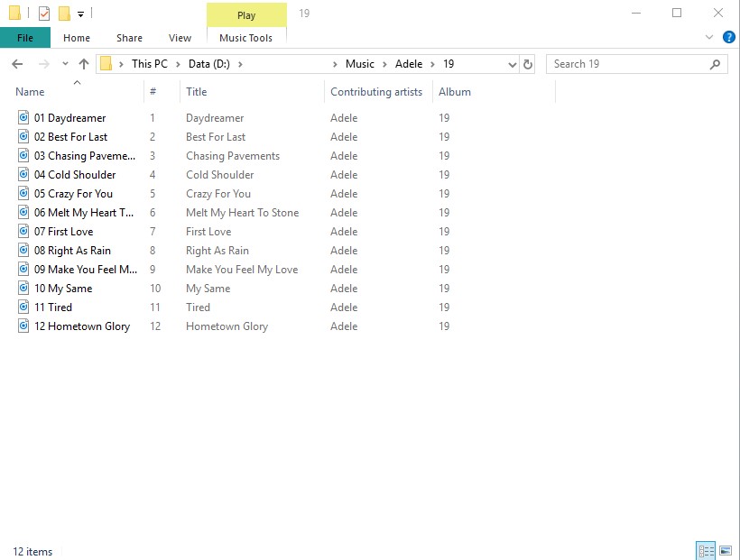The image size is (740, 560).
Task: Select the 10 My Same file icon
Action: click(23, 288)
